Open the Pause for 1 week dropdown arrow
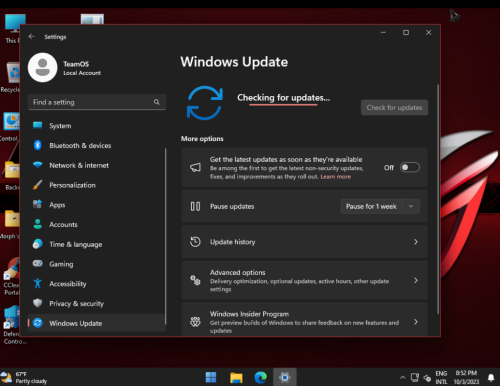 (x=411, y=206)
